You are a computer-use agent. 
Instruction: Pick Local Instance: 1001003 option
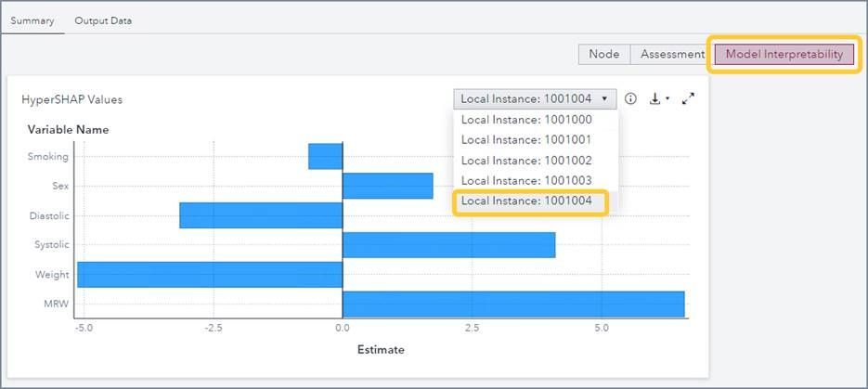525,181
